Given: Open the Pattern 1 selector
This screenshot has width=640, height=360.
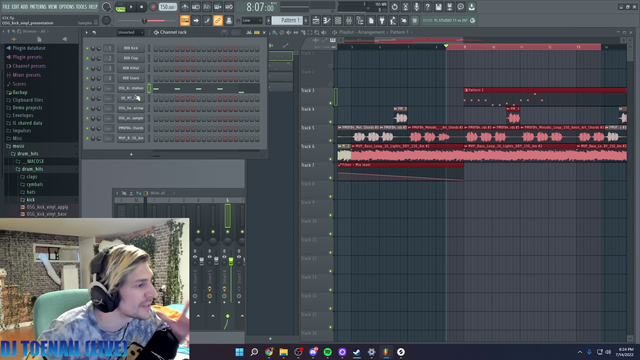Looking at the screenshot, I should [288, 20].
